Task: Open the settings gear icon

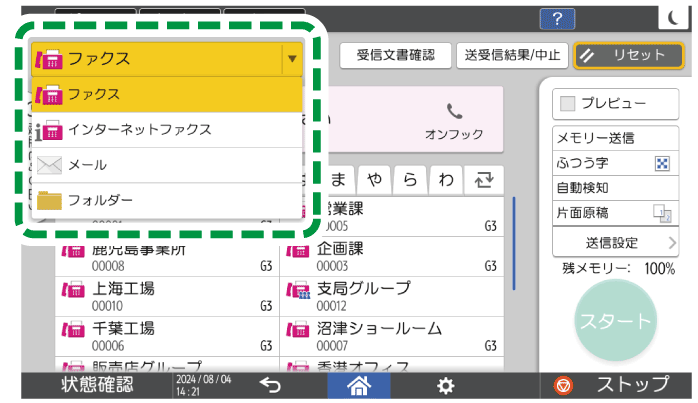Action: (445, 386)
